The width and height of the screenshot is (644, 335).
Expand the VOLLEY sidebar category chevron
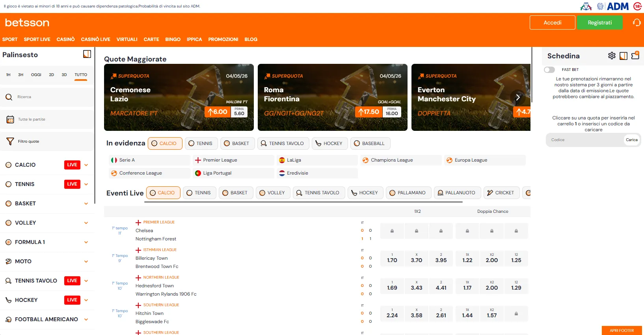tap(86, 223)
